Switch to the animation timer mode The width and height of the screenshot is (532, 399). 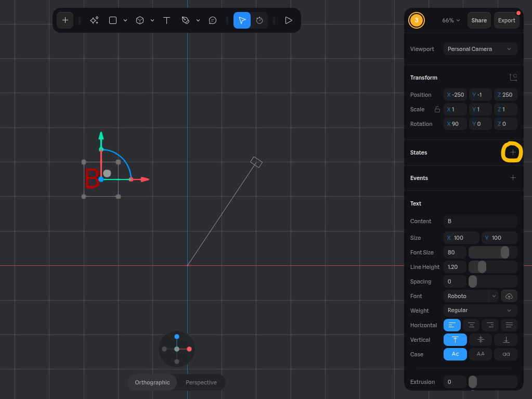point(259,20)
